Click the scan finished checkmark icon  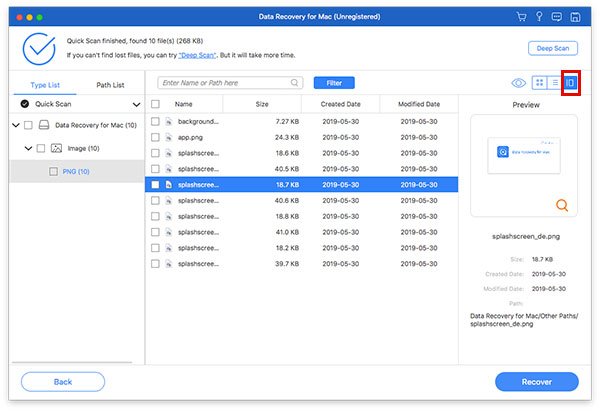(39, 49)
